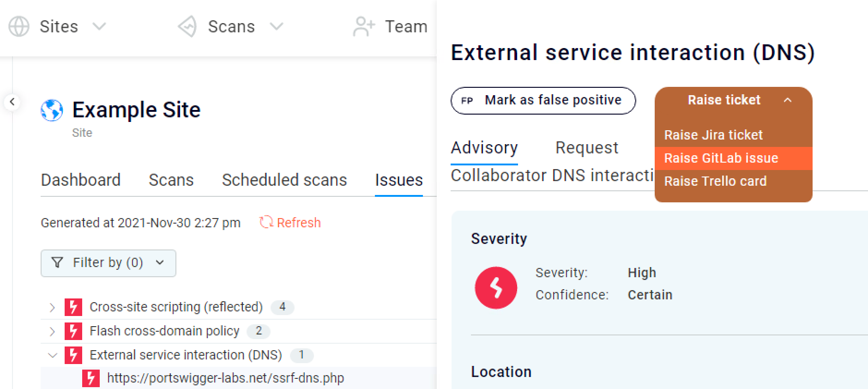
Task: Switch to the Issues tab
Action: (x=399, y=180)
